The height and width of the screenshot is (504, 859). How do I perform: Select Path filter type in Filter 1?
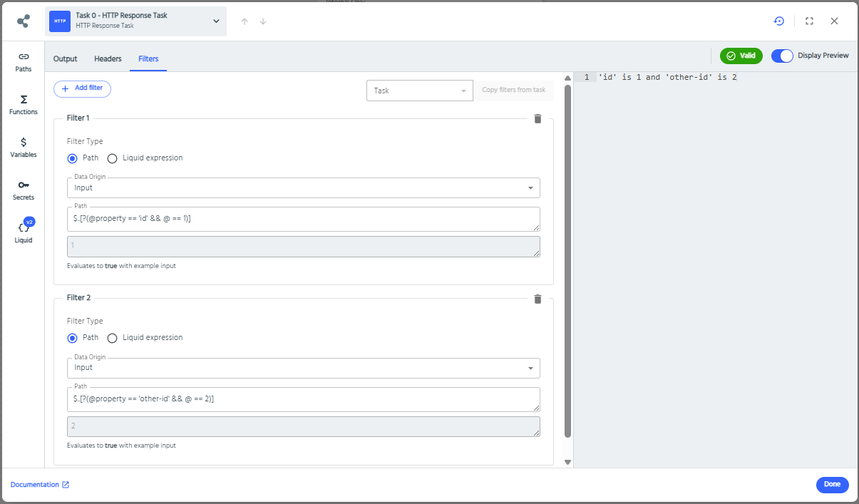[x=72, y=158]
